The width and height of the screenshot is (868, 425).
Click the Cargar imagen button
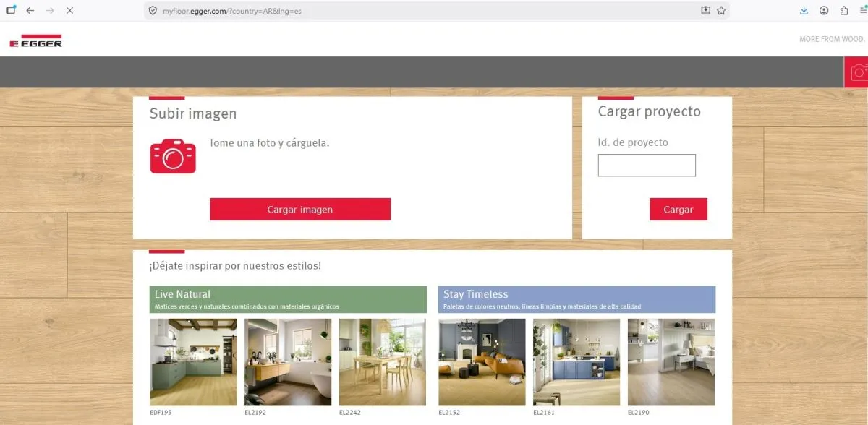tap(300, 210)
